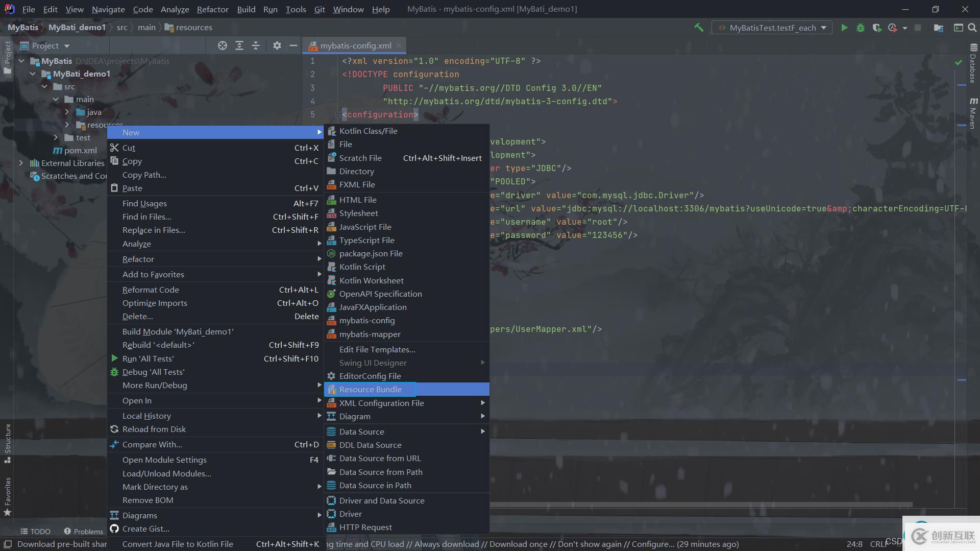This screenshot has height=551, width=980.
Task: Choose Data Source from URL entry
Action: [407, 458]
